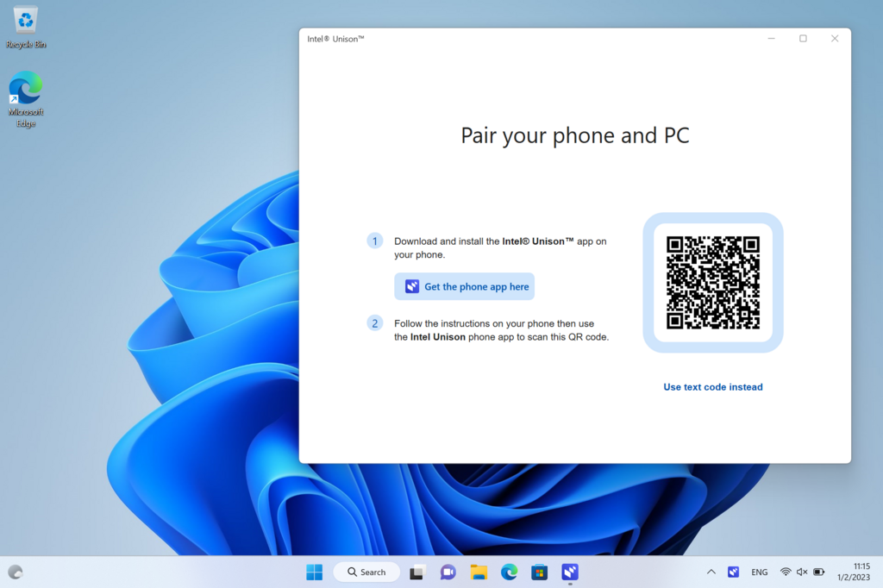Click the 'Follow the instructions on your phone' text
Screen dimensions: 883x588
[501, 330]
